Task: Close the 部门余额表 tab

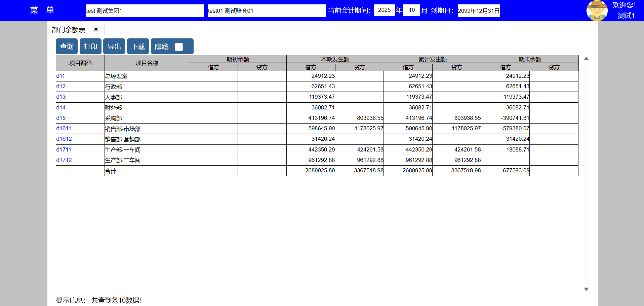Action: point(96,29)
